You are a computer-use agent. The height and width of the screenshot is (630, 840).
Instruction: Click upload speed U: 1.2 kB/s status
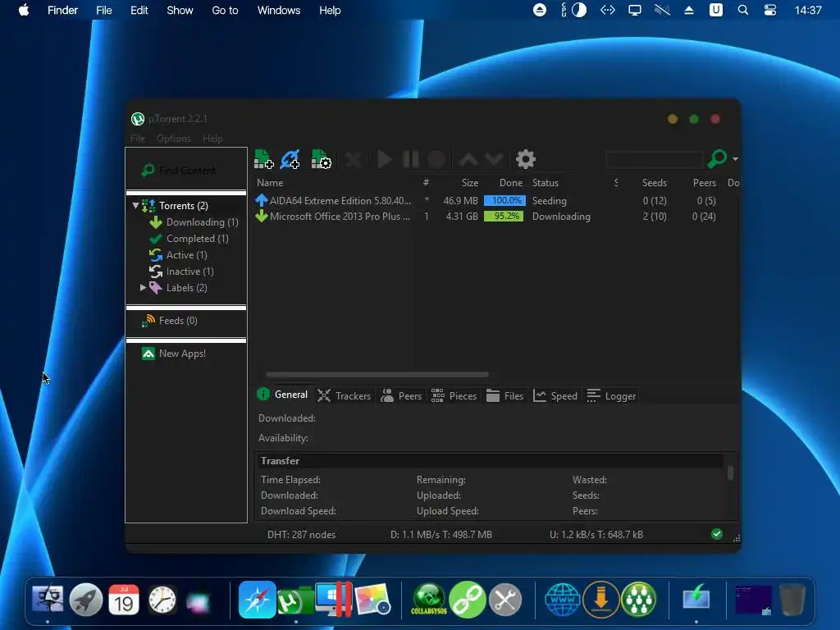click(596, 535)
